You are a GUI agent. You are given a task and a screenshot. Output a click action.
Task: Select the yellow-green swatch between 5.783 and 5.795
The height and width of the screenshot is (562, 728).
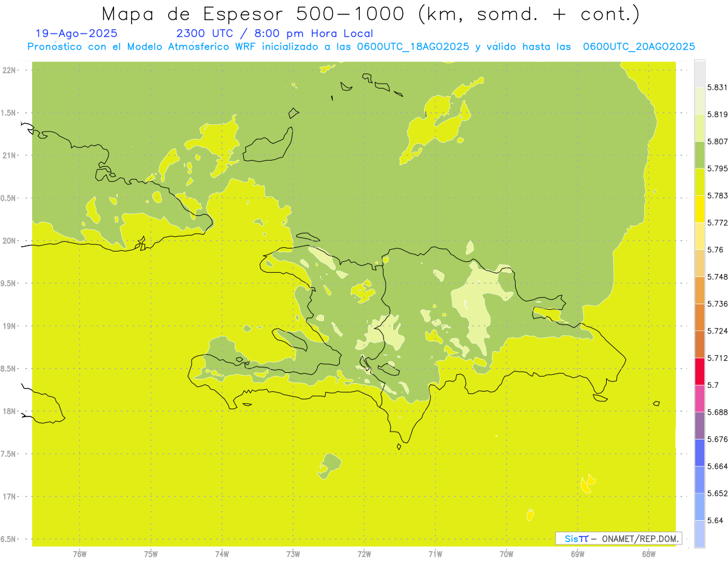[699, 182]
